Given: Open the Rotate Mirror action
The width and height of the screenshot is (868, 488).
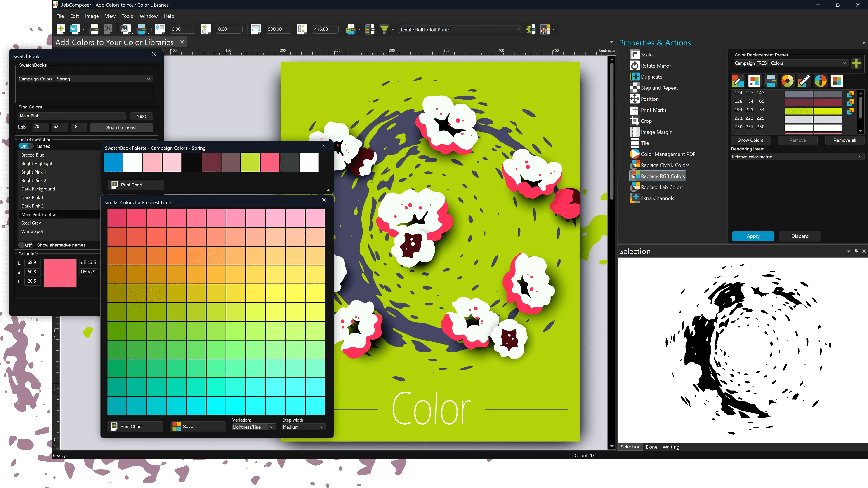Looking at the screenshot, I should pyautogui.click(x=651, y=66).
